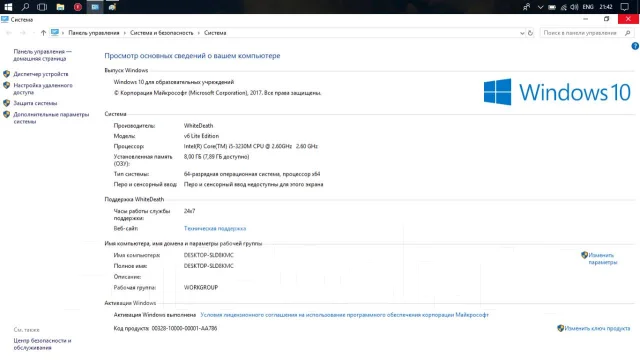Image resolution: width=640 pixels, height=360 pixels.
Task: Open Система и безопасность breadcrumb
Action: click(x=162, y=33)
